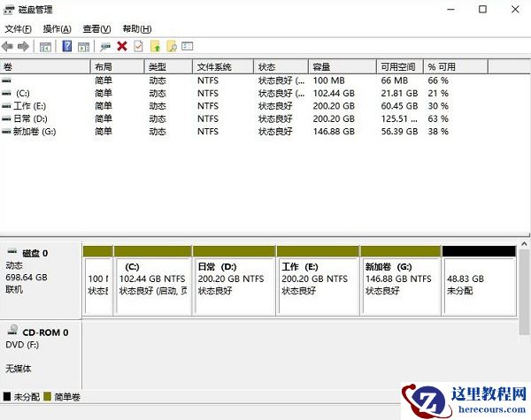The height and width of the screenshot is (420, 531).
Task: Click the 60.45 GB free space cell
Action: point(399,106)
